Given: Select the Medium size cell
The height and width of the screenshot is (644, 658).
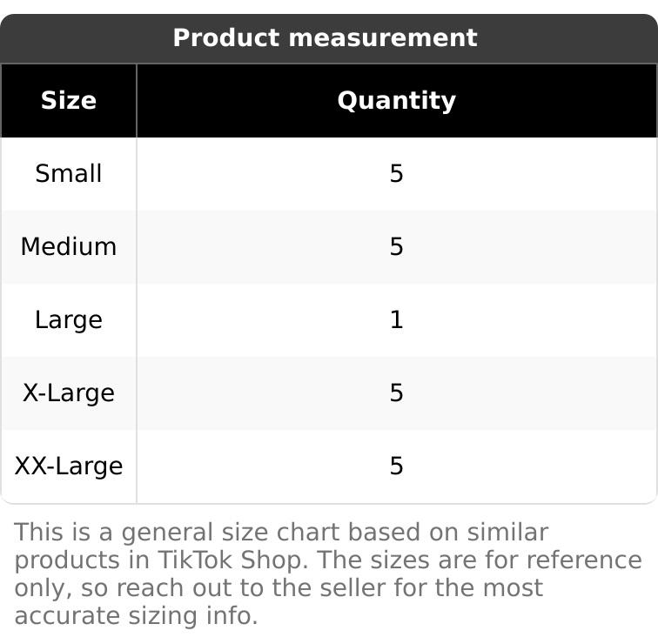Looking at the screenshot, I should pos(68,247).
